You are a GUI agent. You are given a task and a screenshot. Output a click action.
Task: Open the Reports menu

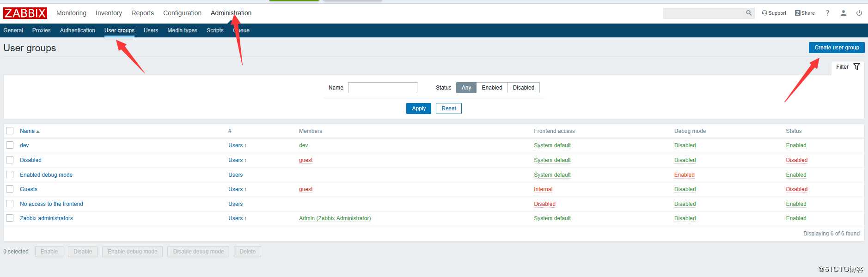[x=142, y=13]
